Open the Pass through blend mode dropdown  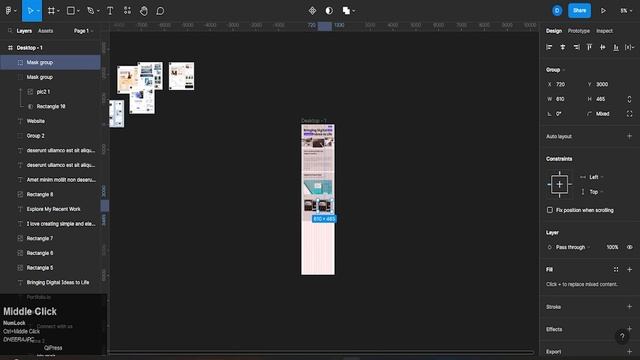coord(573,247)
